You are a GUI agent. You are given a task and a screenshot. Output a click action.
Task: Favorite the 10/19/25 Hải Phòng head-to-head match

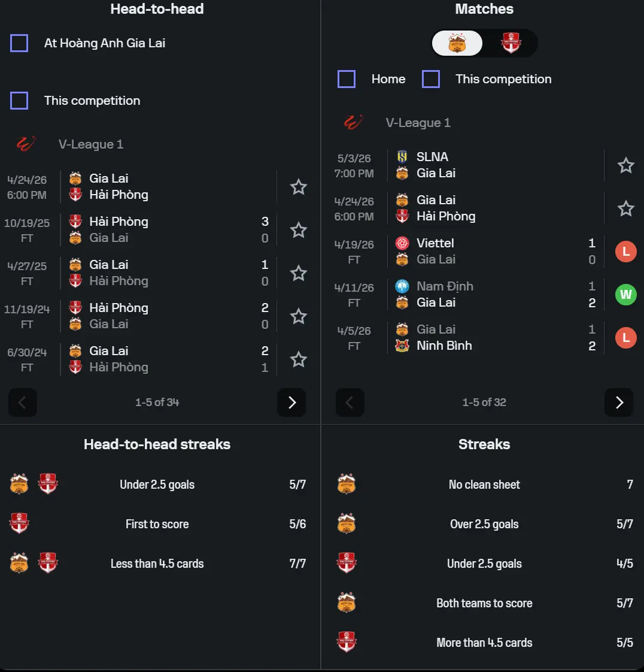click(x=298, y=230)
